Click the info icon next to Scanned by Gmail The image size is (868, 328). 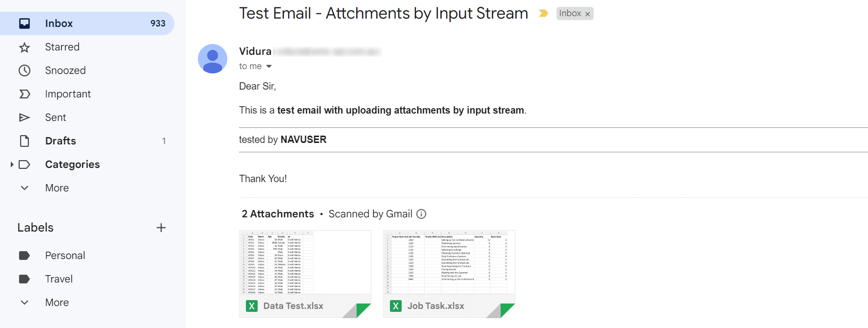tap(421, 214)
